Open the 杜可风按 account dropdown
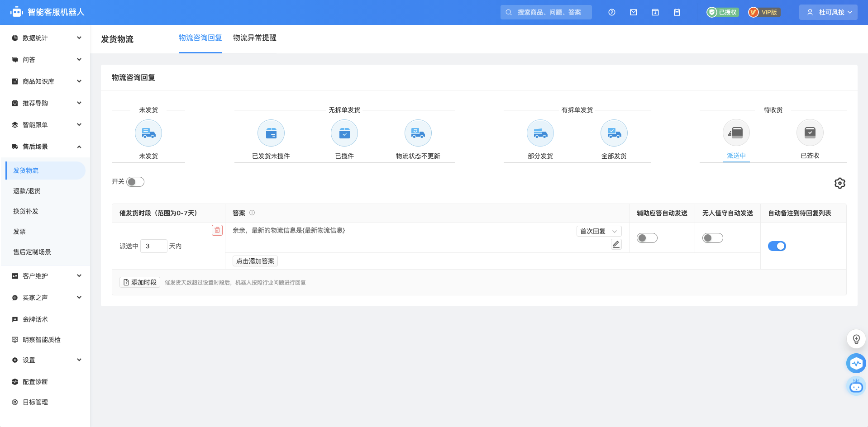Viewport: 868px width, 427px height. pos(829,12)
